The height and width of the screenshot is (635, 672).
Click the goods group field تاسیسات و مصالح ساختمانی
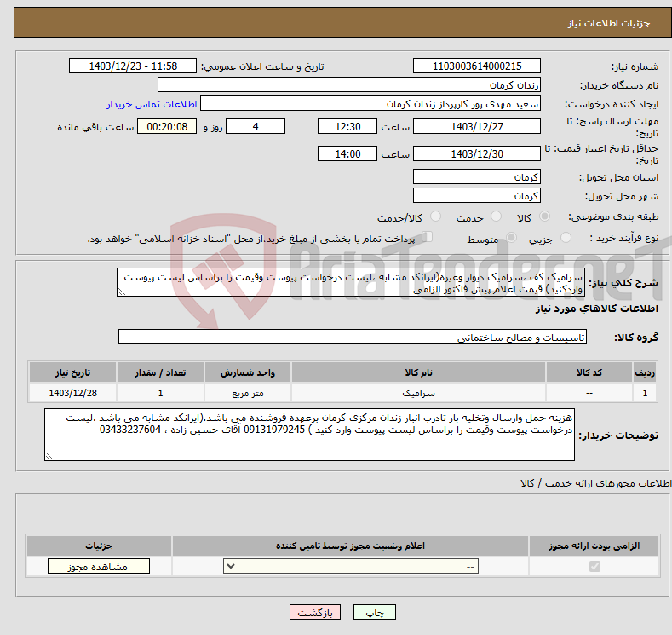(353, 337)
